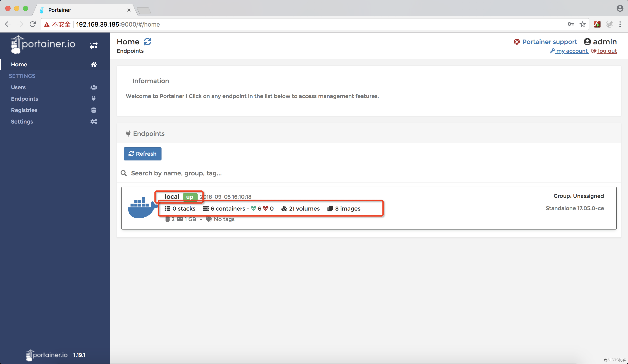Open Settings in the sidebar
The image size is (628, 364).
coord(55,122)
